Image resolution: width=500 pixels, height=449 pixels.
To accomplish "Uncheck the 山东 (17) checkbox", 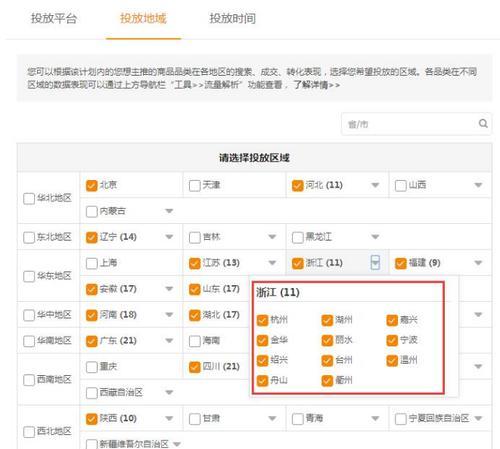I will [x=194, y=289].
